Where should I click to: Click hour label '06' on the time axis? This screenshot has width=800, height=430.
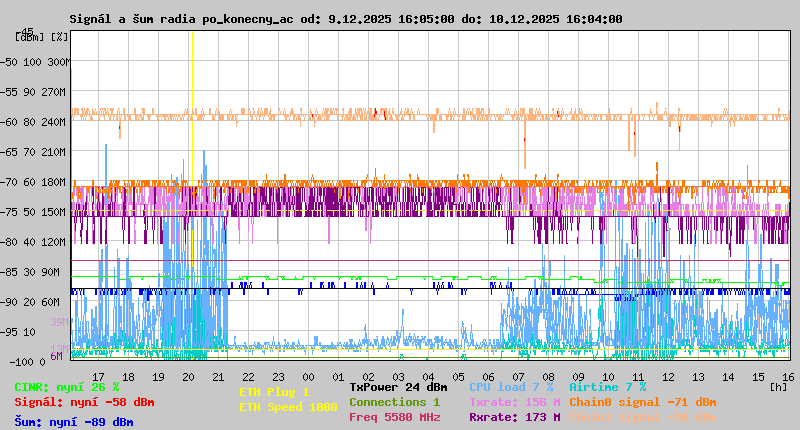point(488,377)
